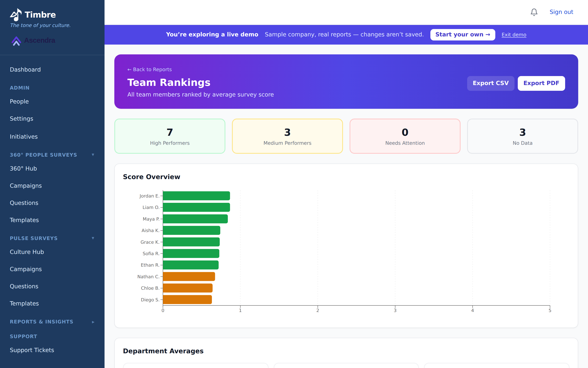
Task: Click Chloe B. orange score bar
Action: [x=188, y=288]
